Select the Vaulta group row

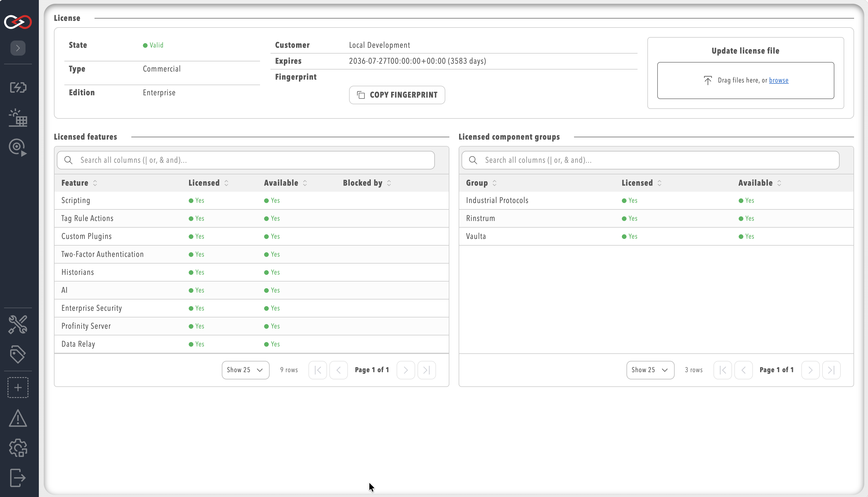656,237
